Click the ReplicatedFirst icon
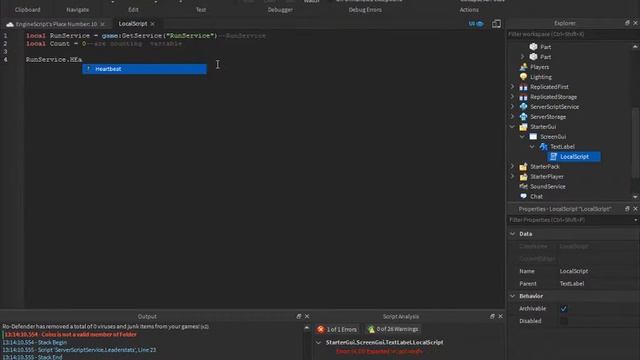This screenshot has height=360, width=640. [523, 87]
